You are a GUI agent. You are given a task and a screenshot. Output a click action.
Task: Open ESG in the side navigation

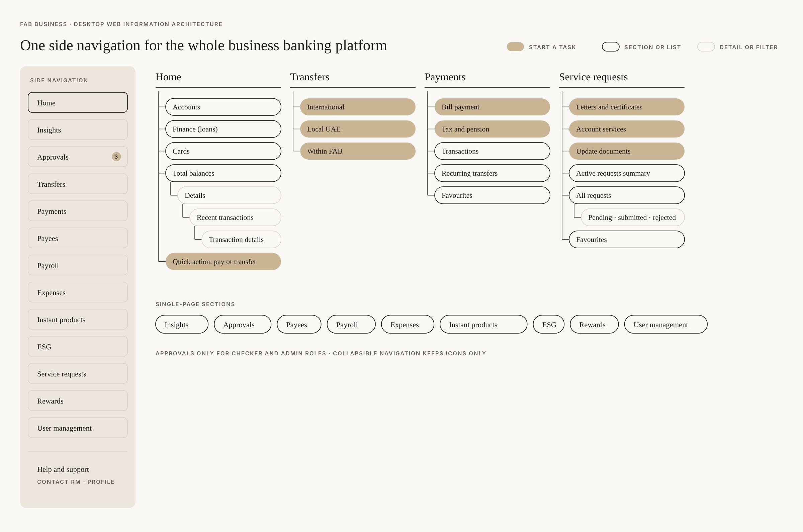click(78, 347)
